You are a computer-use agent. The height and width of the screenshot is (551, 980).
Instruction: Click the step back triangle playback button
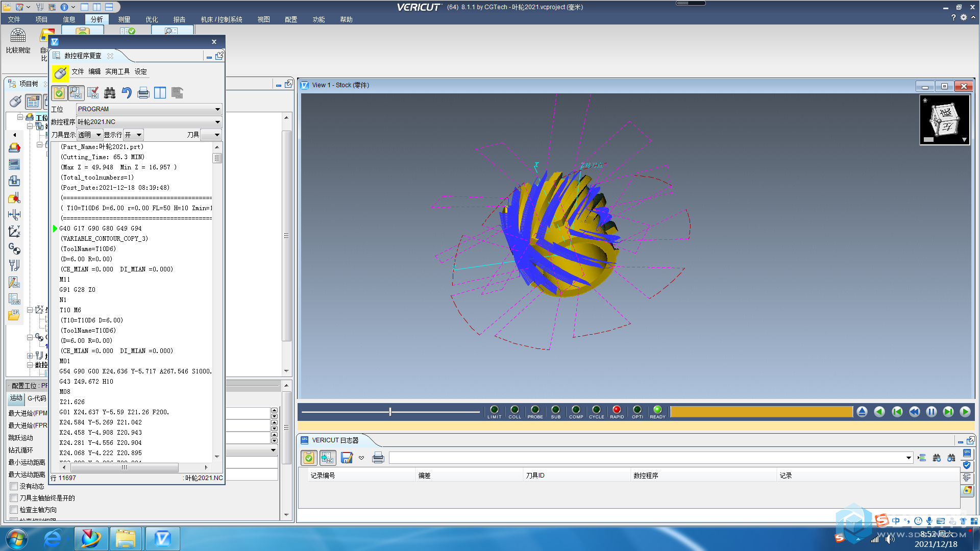(x=879, y=412)
